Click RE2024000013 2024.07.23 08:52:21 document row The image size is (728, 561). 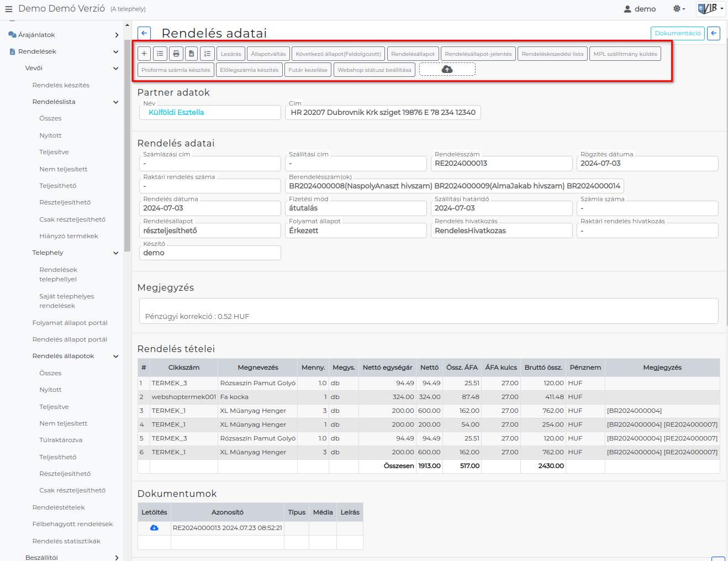click(x=228, y=528)
